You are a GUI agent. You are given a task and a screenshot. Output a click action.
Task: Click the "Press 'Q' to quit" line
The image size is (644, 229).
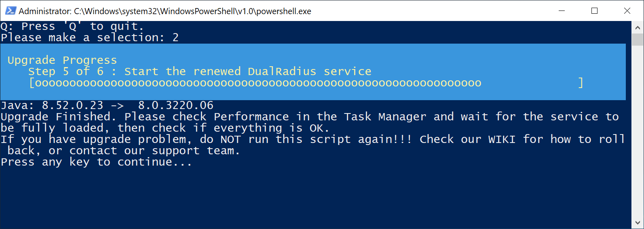click(x=72, y=26)
